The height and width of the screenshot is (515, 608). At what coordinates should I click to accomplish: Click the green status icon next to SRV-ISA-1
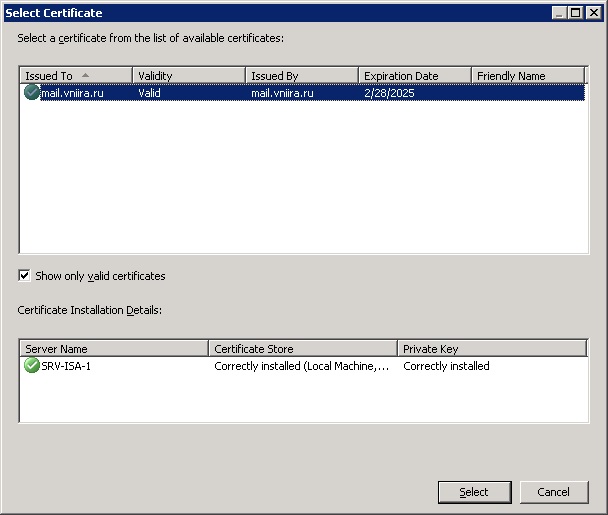(x=31, y=367)
